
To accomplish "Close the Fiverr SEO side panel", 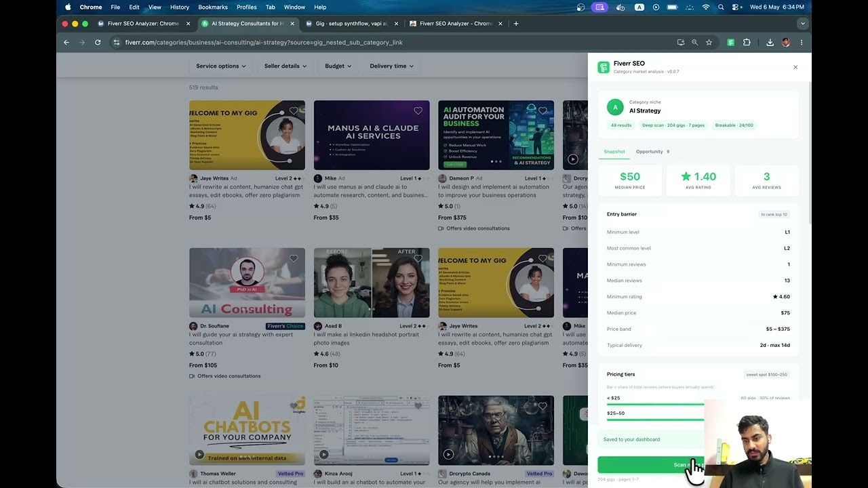I will coord(795,67).
